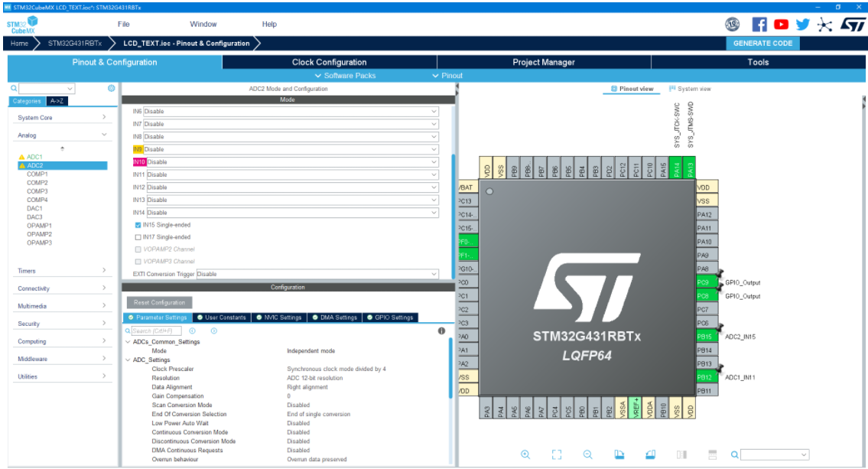
Task: Open DMA Settings tab
Action: pyautogui.click(x=334, y=318)
